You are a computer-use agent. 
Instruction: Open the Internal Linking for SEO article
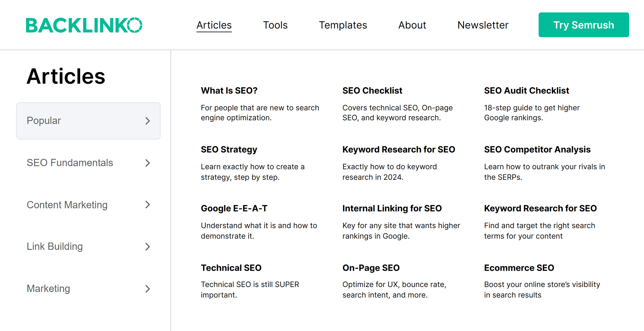[392, 208]
